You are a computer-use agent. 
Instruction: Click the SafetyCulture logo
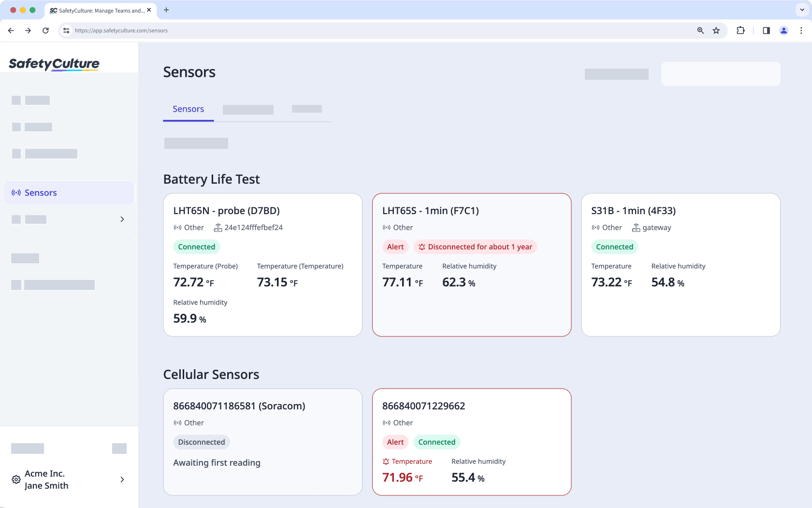click(54, 64)
